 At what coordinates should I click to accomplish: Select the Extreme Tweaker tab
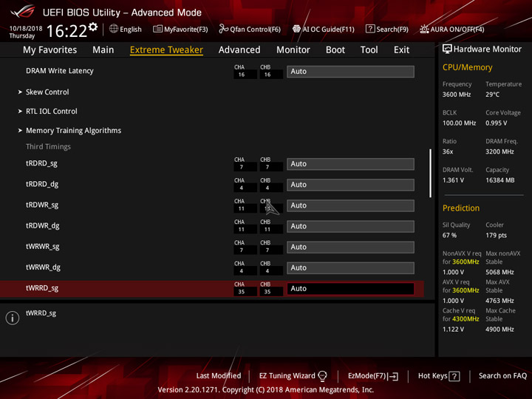coord(166,50)
